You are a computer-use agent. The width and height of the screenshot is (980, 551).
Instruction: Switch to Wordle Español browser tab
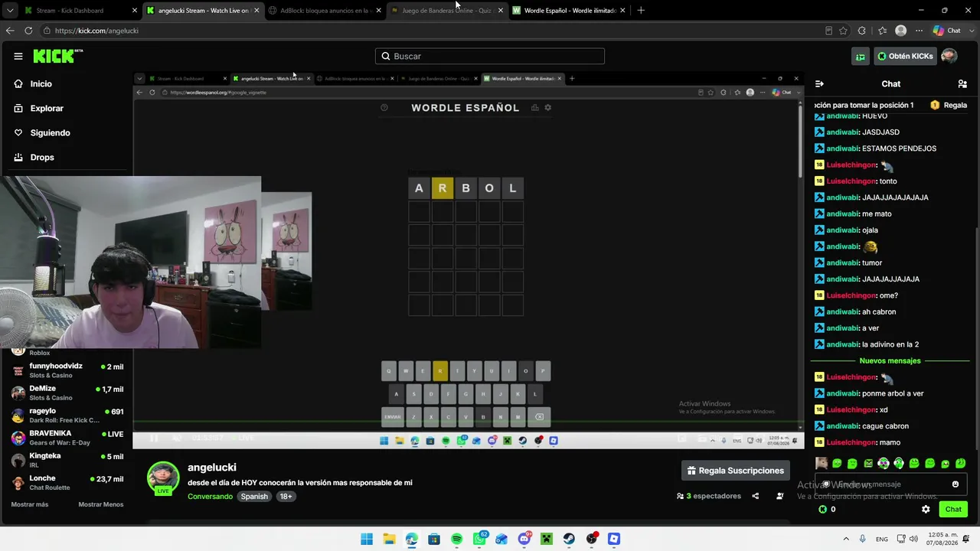pyautogui.click(x=569, y=11)
